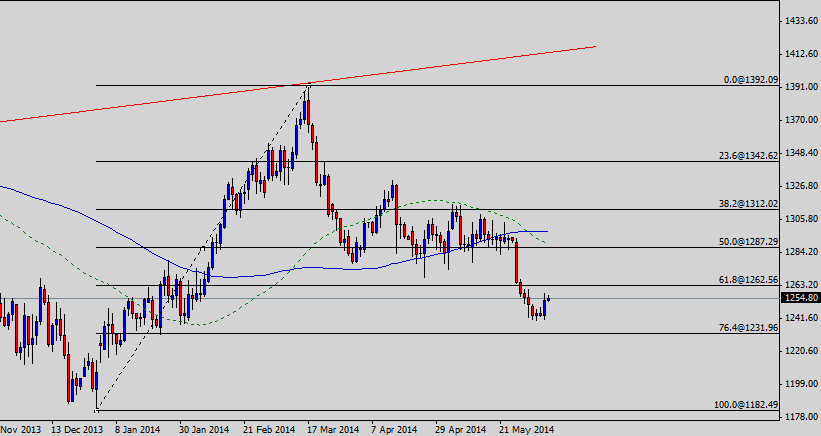821x436 pixels.
Task: Click the 38.2@1312.02 retracement label
Action: (x=748, y=203)
